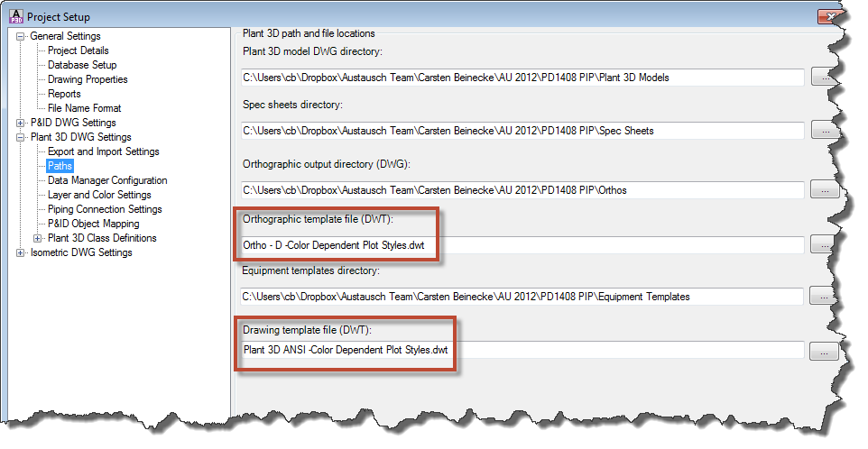The image size is (868, 449).
Task: Select Isometric DWG Settings item
Action: coord(81,252)
